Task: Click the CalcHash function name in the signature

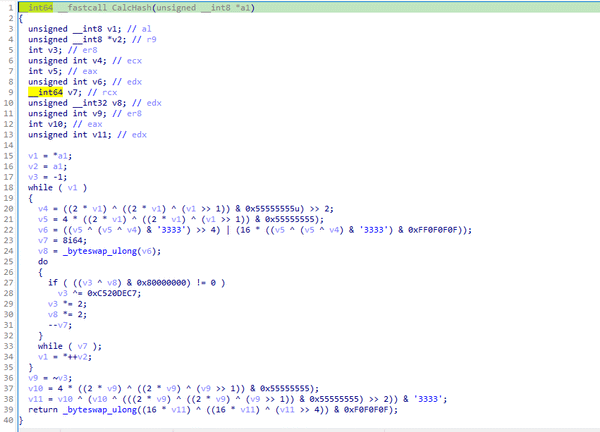Action: [131, 8]
